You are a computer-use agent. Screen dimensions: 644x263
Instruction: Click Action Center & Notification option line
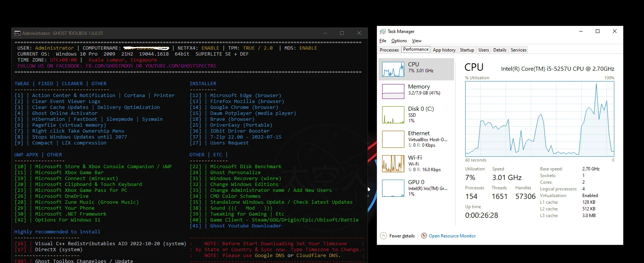click(x=95, y=95)
